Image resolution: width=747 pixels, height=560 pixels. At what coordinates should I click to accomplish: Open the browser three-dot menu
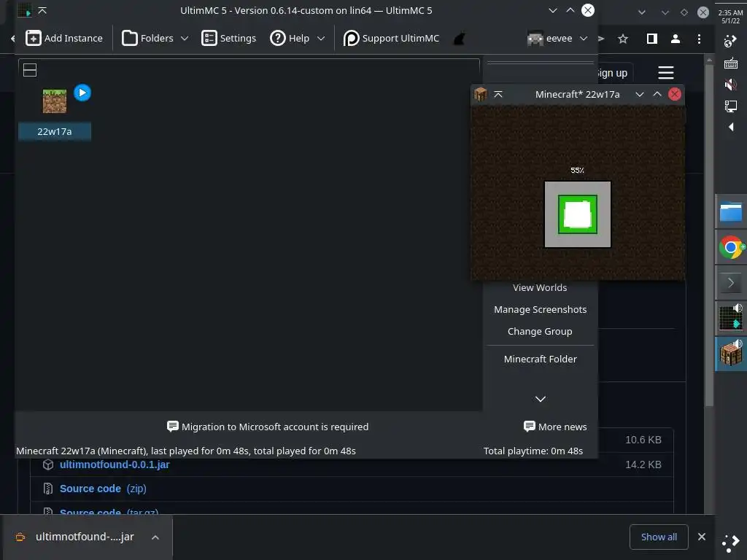[699, 39]
